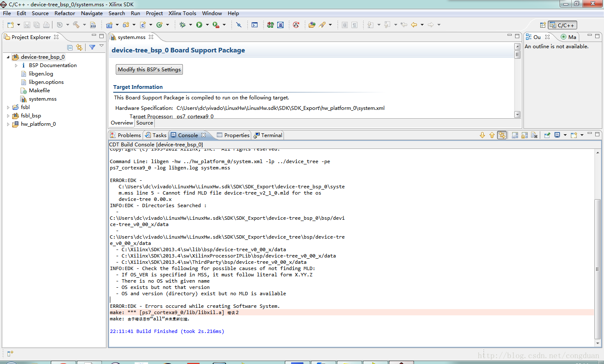
Task: Select the C/C++ perspective button
Action: 562,25
